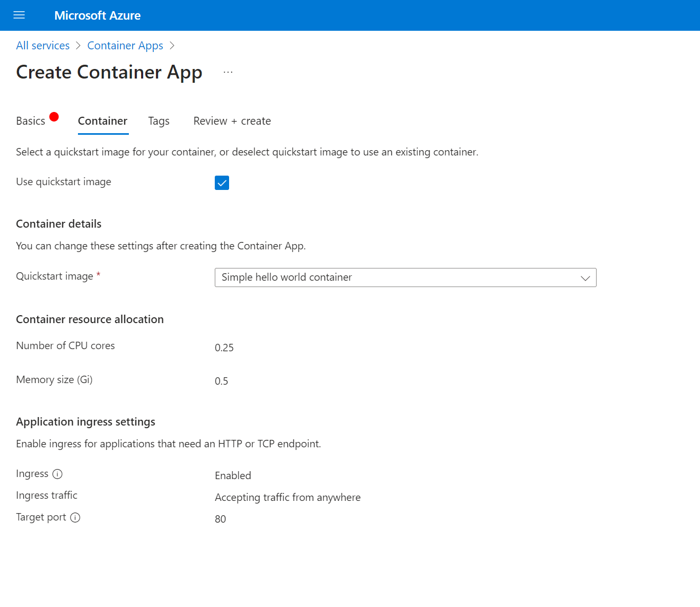Click the chevron after Container Apps breadcrumb
The image size is (700, 607).
(172, 46)
